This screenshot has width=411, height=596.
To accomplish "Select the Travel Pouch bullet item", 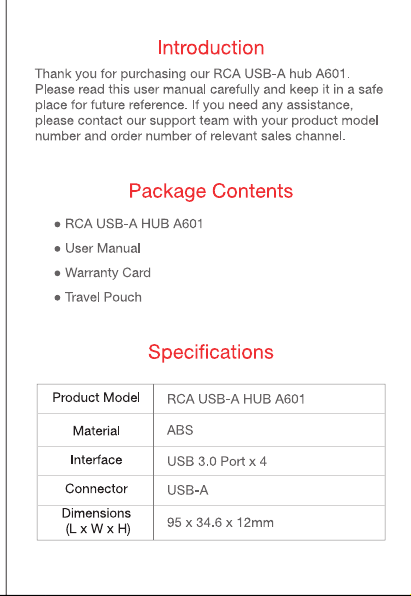I will click(x=103, y=297).
